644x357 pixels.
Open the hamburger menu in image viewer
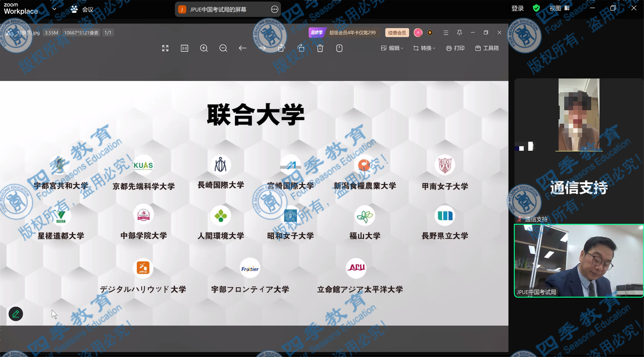[x=446, y=33]
